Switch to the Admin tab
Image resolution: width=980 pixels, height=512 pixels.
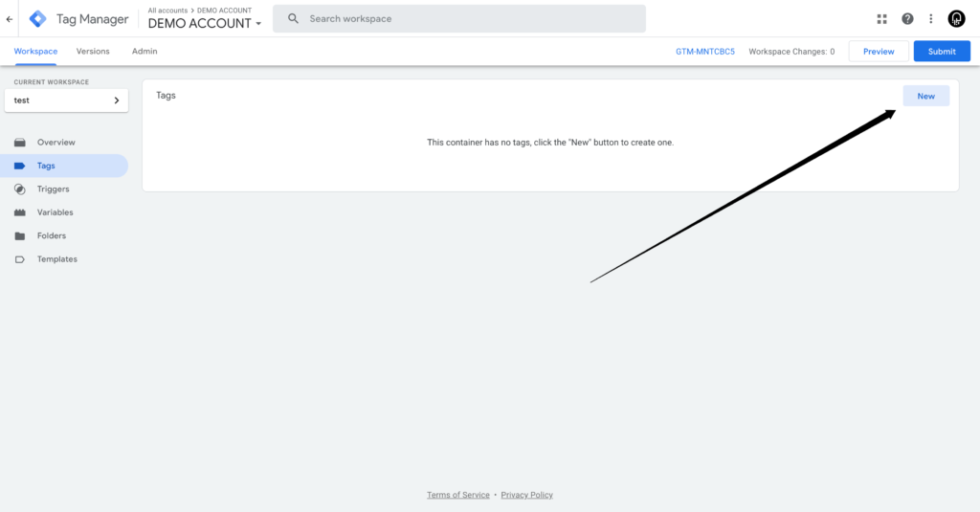[x=145, y=52]
